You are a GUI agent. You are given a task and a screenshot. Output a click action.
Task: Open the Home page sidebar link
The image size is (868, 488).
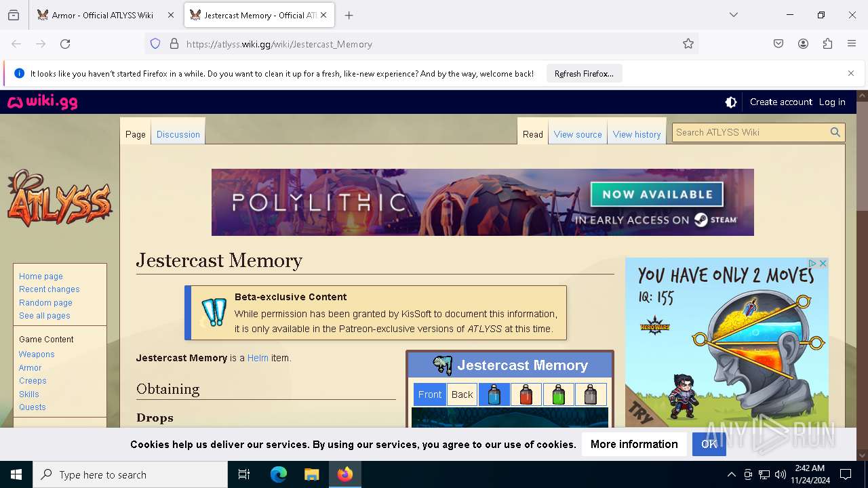pos(41,277)
